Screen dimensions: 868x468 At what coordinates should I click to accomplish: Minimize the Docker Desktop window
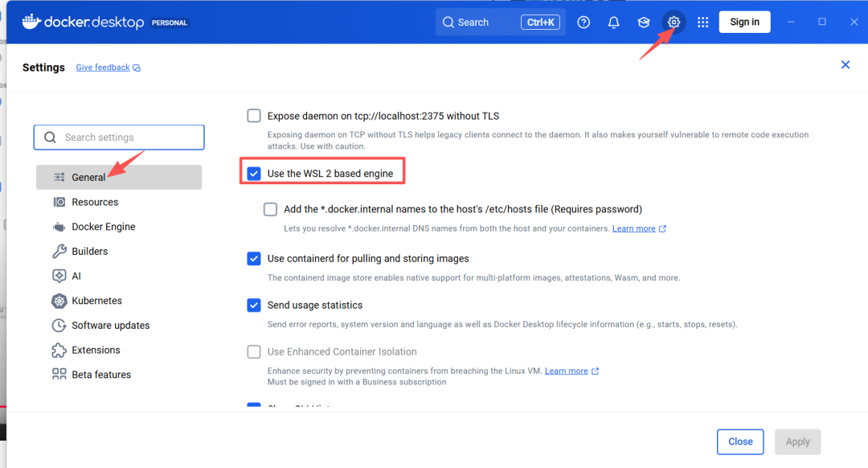791,23
